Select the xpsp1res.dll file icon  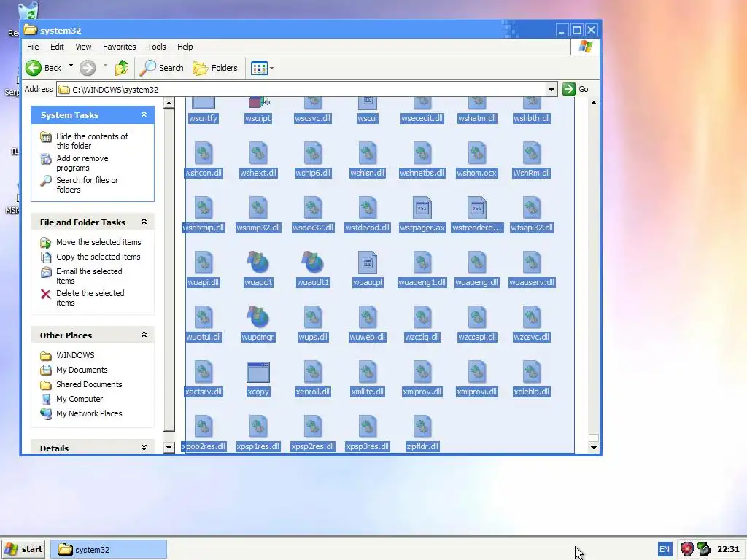tap(258, 427)
